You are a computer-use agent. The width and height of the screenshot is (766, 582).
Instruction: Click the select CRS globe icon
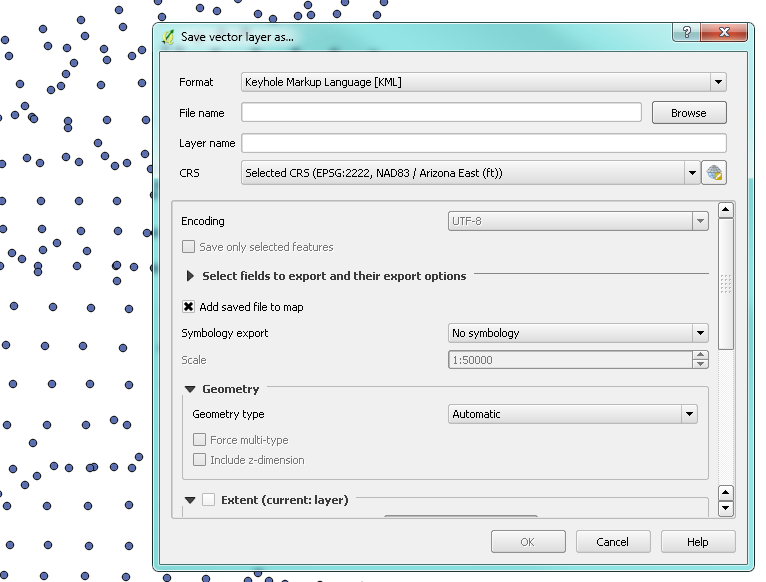point(714,172)
